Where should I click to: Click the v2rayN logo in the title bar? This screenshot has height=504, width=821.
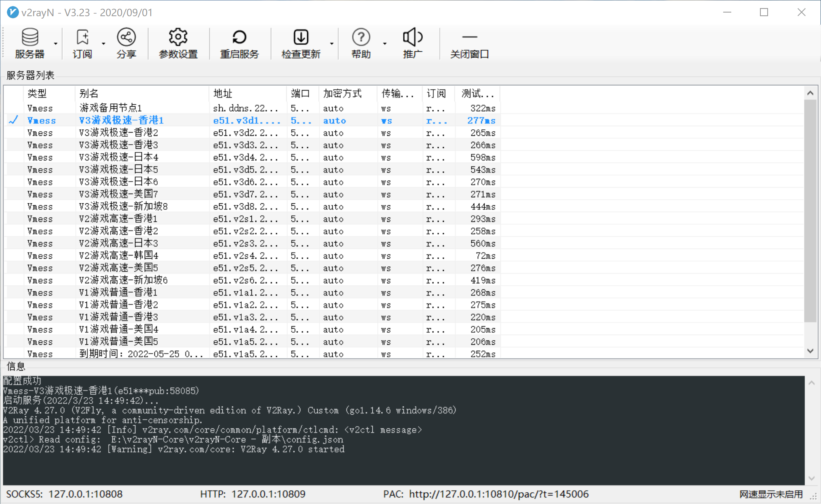[x=12, y=12]
